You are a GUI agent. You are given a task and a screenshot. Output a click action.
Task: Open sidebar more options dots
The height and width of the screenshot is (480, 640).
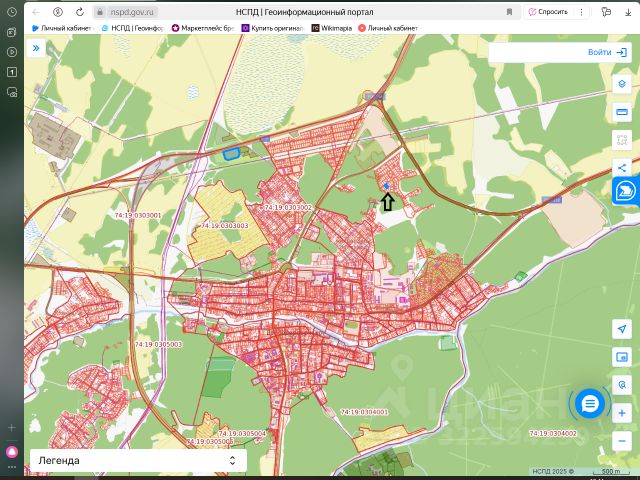pos(12,467)
